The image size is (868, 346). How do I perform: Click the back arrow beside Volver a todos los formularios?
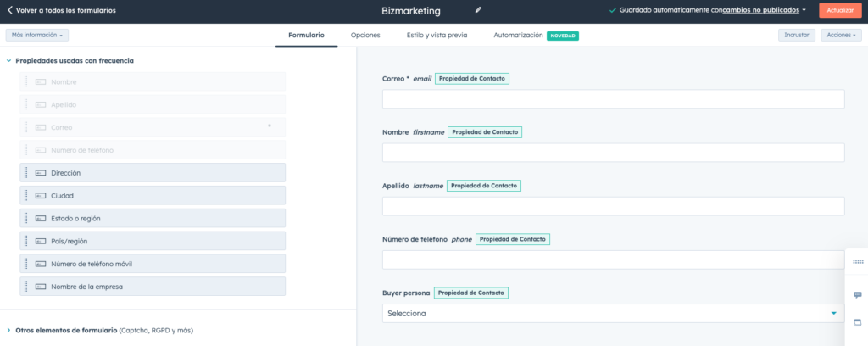pyautogui.click(x=10, y=10)
